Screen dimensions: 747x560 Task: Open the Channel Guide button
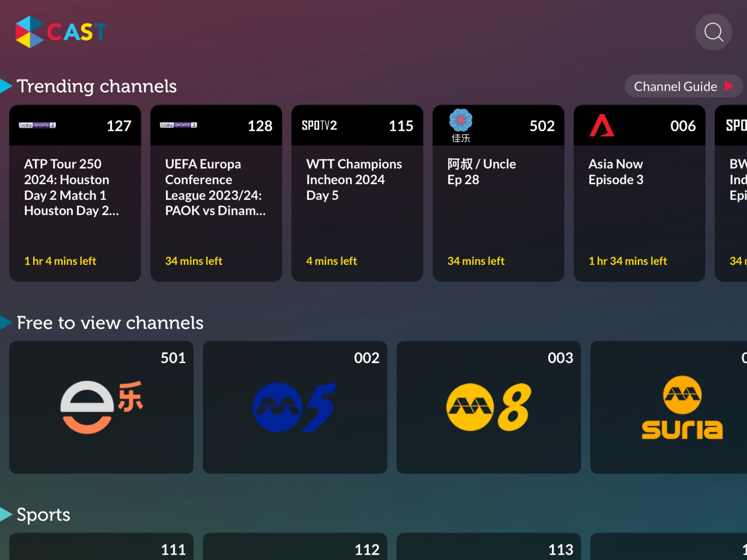[684, 86]
